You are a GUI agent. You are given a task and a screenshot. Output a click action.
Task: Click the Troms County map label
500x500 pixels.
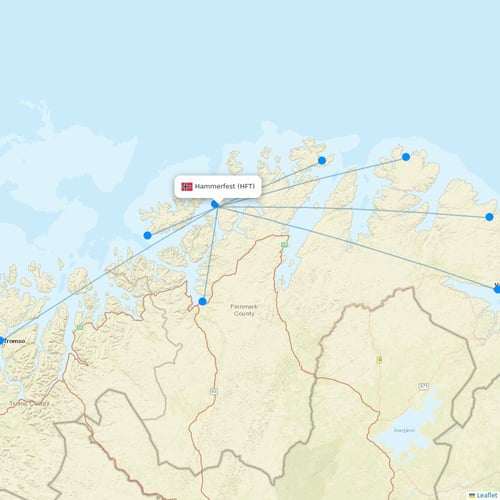tap(29, 404)
